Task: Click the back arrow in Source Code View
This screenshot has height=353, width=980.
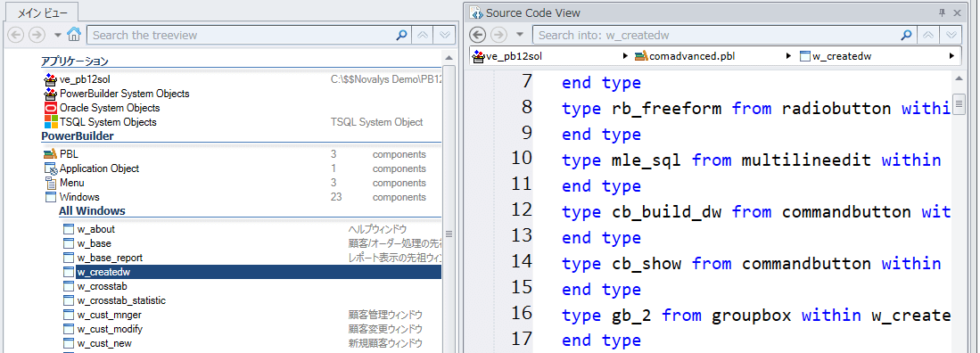Action: click(477, 35)
